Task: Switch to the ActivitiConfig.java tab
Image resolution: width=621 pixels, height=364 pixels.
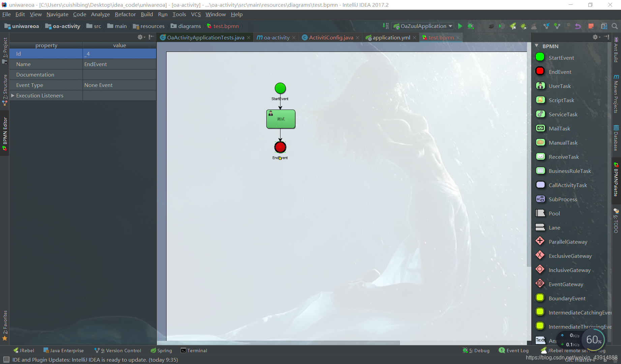Action: [x=331, y=37]
